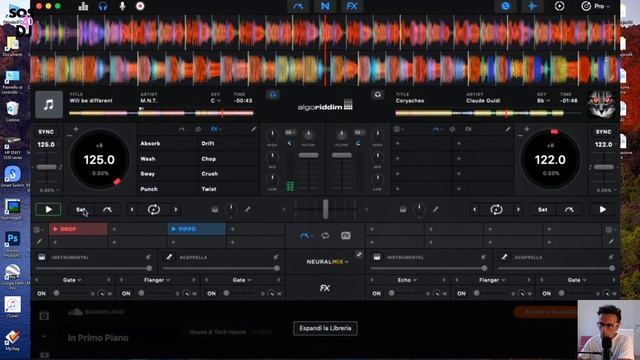640x360 pixels.
Task: Trigger the Drift effect pad
Action: click(229, 144)
